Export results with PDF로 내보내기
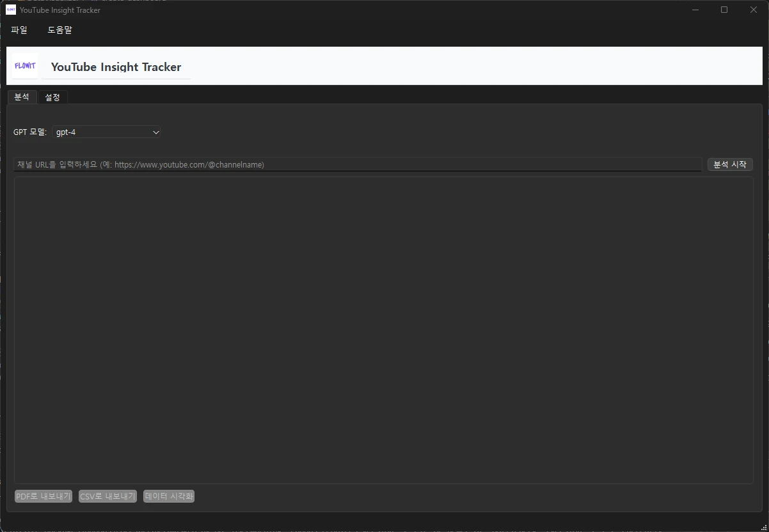 (44, 496)
